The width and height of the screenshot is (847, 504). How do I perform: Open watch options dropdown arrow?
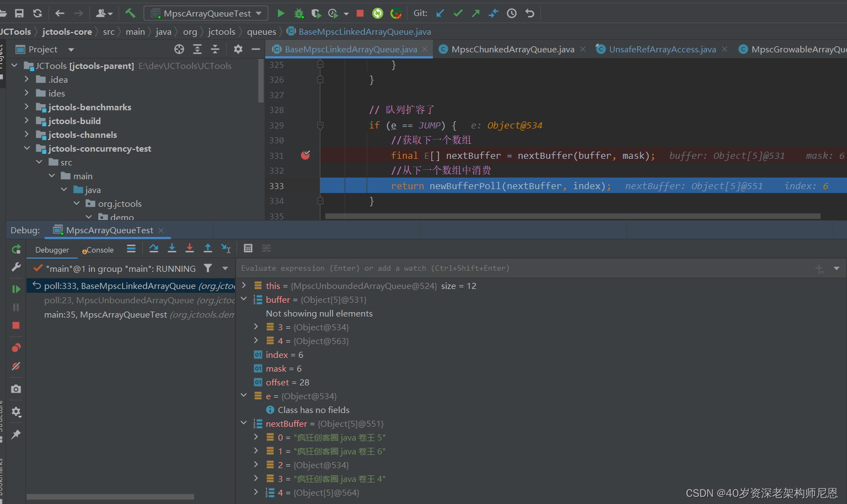pyautogui.click(x=837, y=269)
